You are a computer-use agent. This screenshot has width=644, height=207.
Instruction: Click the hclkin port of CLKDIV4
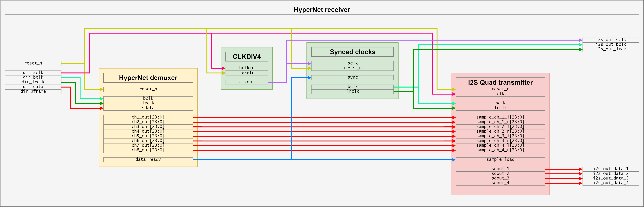click(x=247, y=68)
